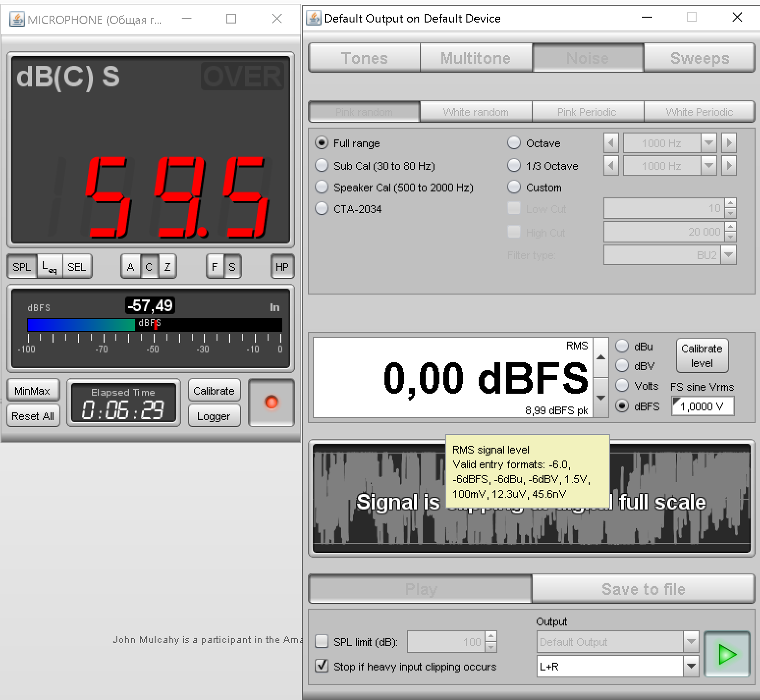Select SPL measurement mode
The width and height of the screenshot is (760, 700).
click(22, 267)
